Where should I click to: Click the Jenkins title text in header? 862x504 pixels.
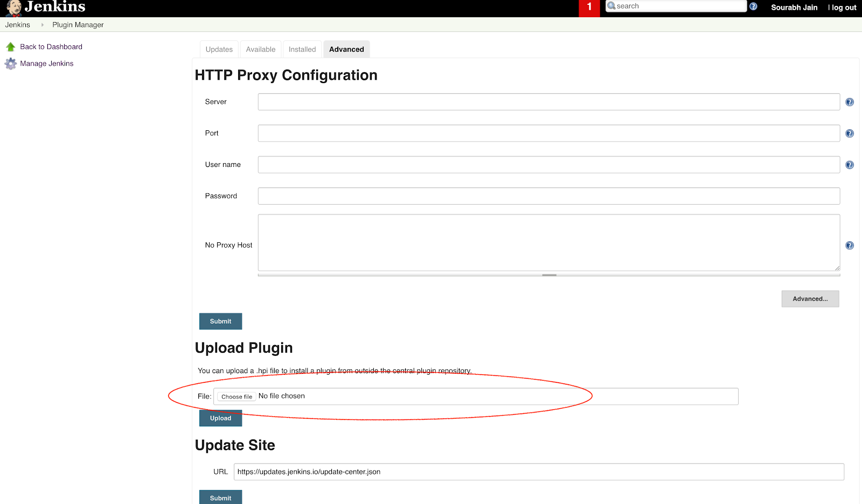[x=55, y=7]
